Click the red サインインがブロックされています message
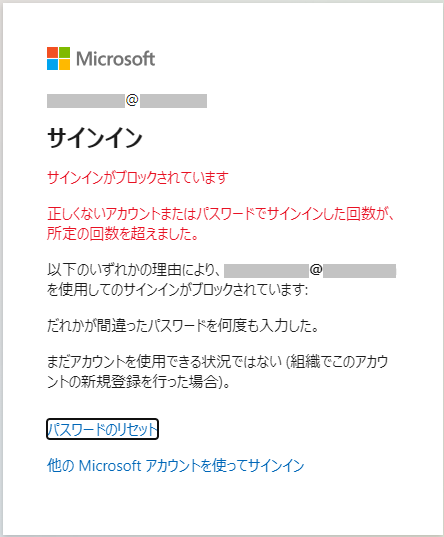444x537 pixels. tap(138, 177)
